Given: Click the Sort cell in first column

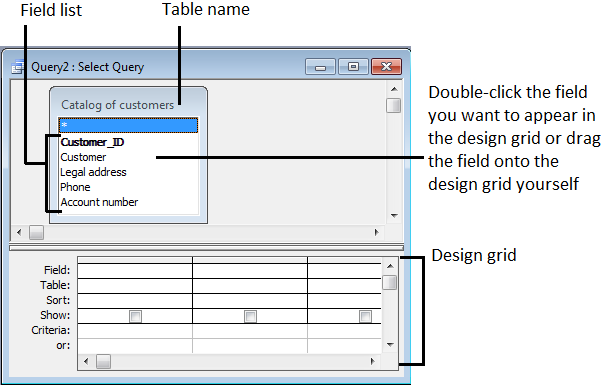Looking at the screenshot, I should tap(135, 301).
